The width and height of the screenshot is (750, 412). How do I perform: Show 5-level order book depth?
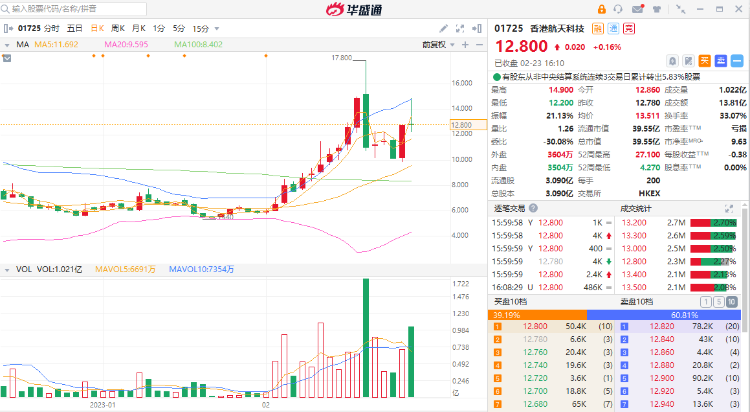click(718, 302)
